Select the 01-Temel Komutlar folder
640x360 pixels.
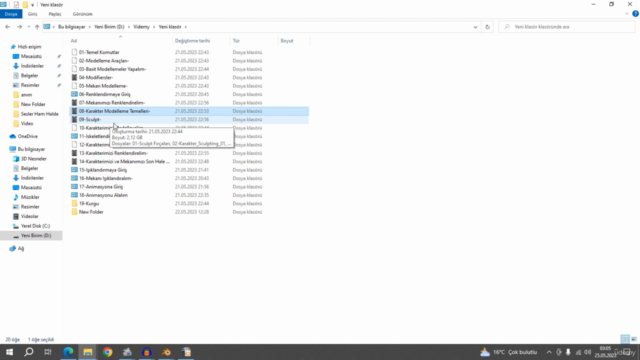(x=99, y=52)
